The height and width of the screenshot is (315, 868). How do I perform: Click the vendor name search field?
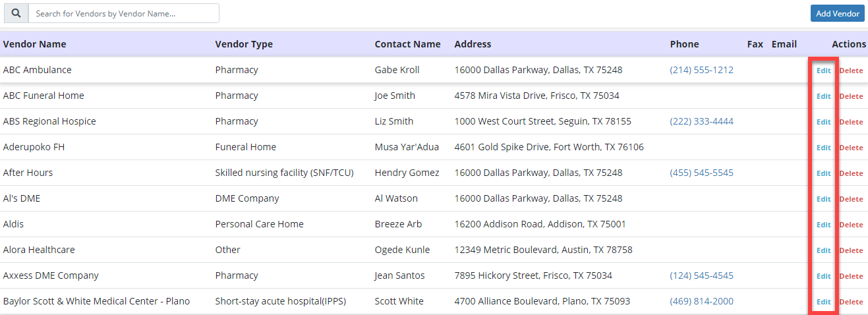[124, 13]
